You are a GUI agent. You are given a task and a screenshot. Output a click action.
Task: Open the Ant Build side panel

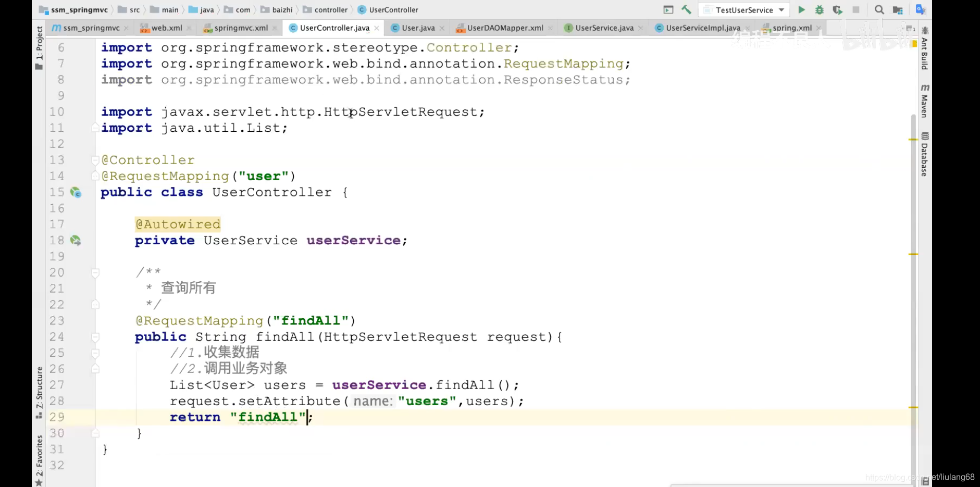click(x=925, y=48)
